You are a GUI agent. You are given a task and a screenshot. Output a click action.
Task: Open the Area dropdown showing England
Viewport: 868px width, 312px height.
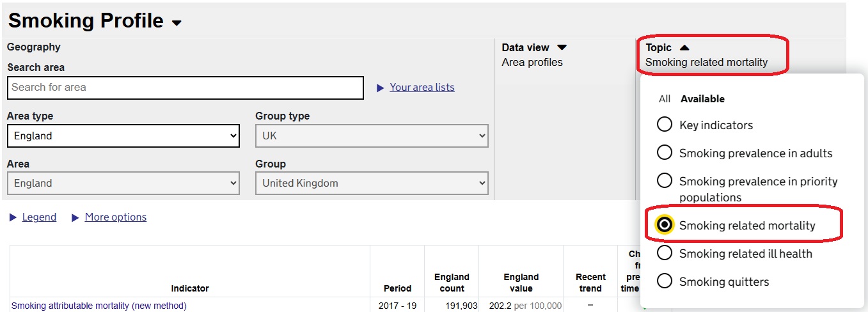coord(123,183)
